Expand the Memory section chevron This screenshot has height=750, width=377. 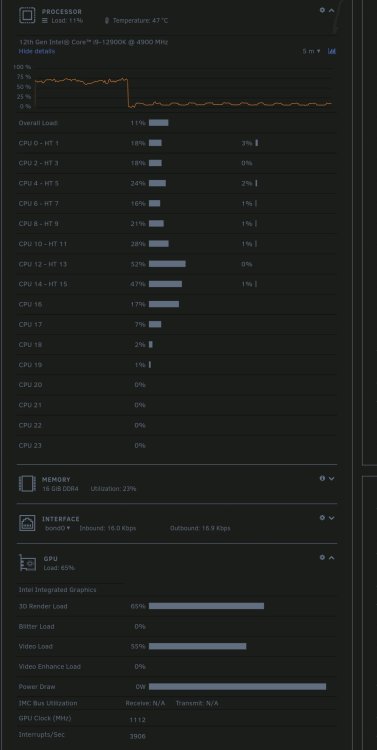click(x=331, y=478)
